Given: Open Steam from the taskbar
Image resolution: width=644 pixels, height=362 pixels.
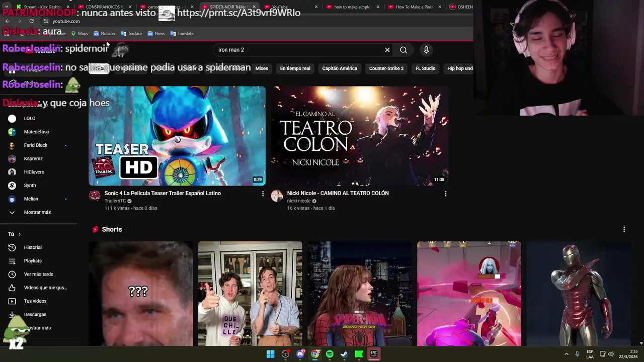Looking at the screenshot, I should (x=344, y=354).
